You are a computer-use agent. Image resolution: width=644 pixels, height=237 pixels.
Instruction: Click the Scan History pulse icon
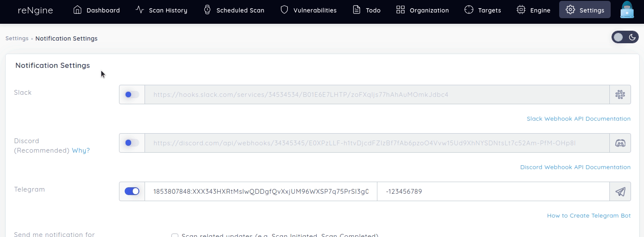pos(140,10)
